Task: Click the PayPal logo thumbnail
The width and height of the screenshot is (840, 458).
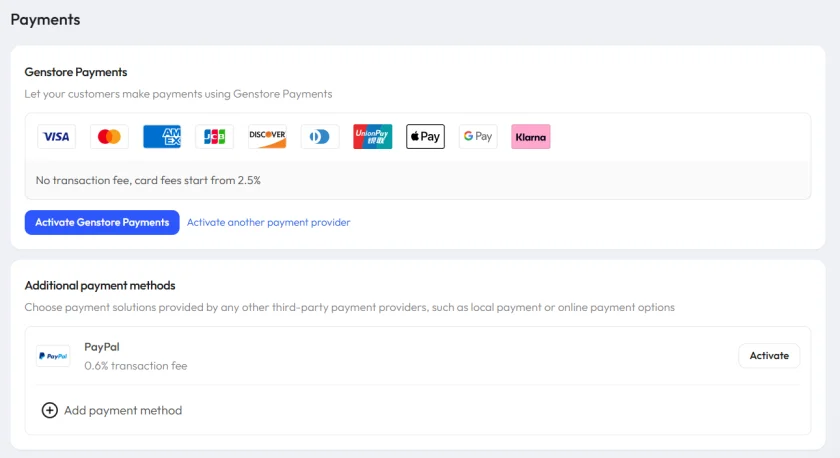Action: [53, 356]
